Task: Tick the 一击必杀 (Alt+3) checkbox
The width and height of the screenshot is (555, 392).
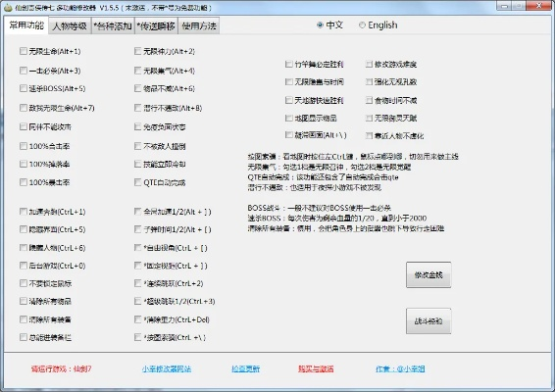Action: point(24,71)
